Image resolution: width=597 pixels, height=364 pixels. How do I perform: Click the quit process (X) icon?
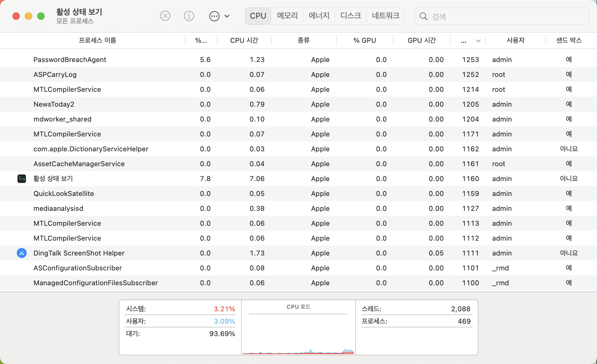[x=165, y=16]
